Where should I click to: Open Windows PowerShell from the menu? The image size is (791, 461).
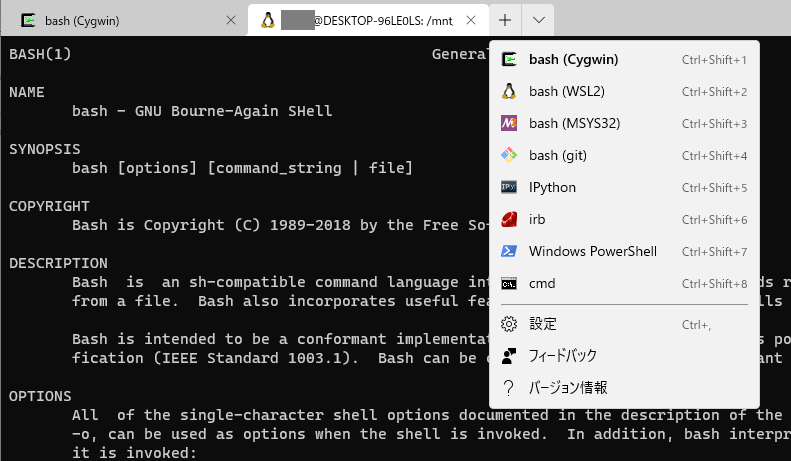coord(624,251)
